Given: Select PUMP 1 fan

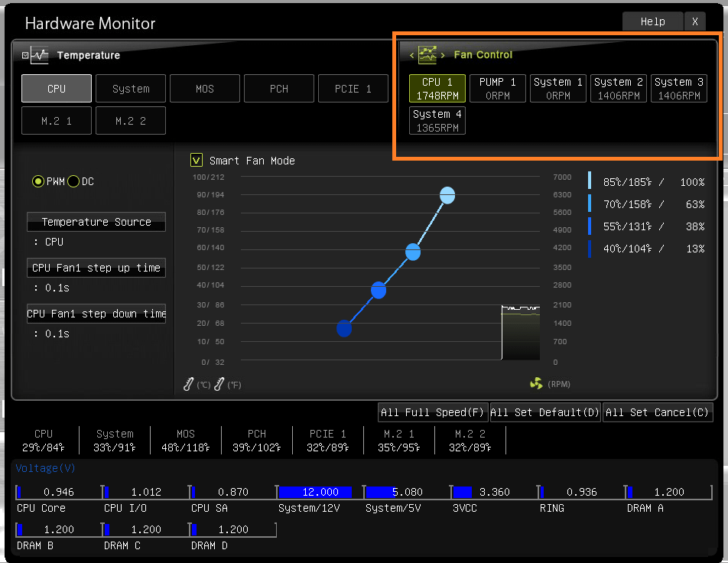Looking at the screenshot, I should pyautogui.click(x=498, y=88).
